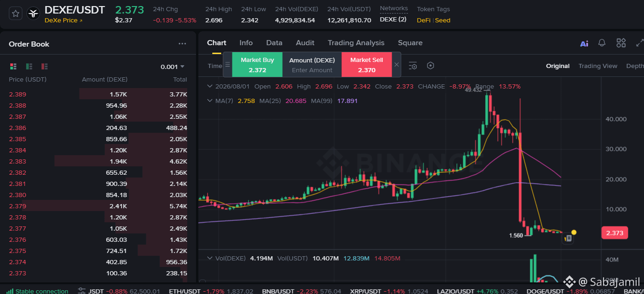
Task: Click Market Sell at 2.370
Action: click(366, 65)
